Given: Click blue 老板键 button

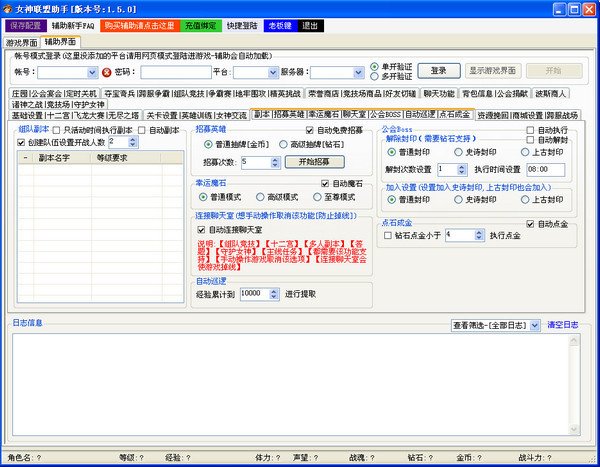Looking at the screenshot, I should tap(280, 26).
